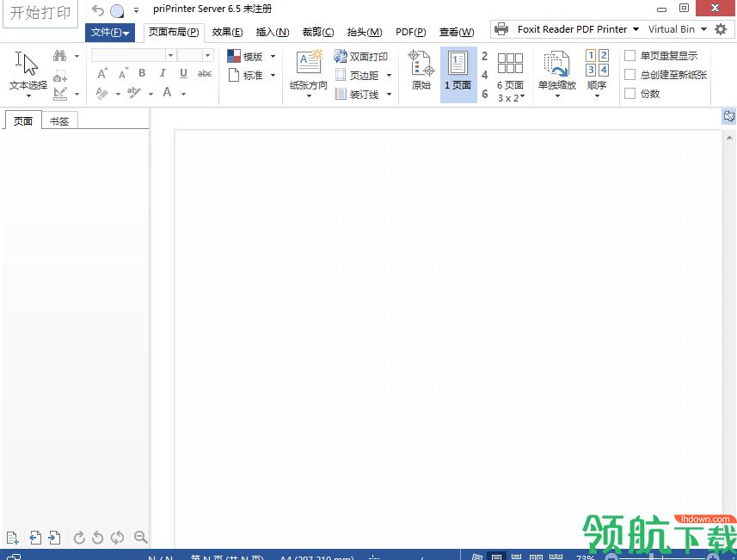
Task: Select the text selection tool icon
Action: [27, 64]
